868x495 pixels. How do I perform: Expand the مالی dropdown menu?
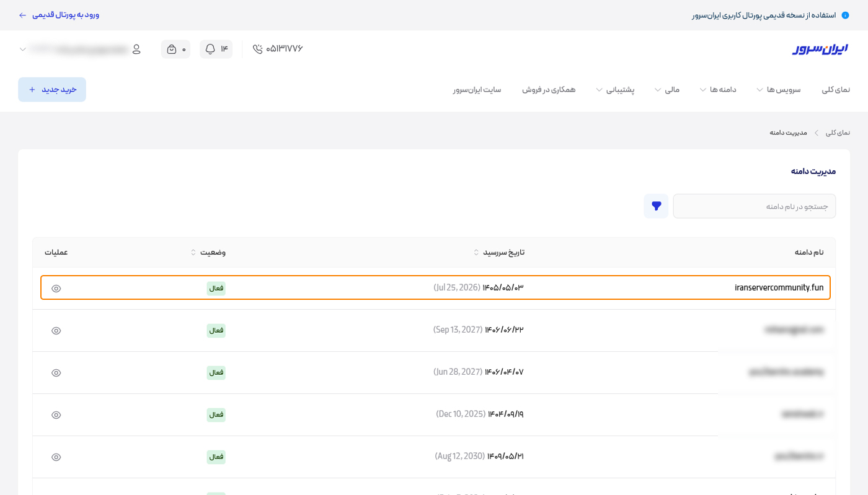coord(667,90)
